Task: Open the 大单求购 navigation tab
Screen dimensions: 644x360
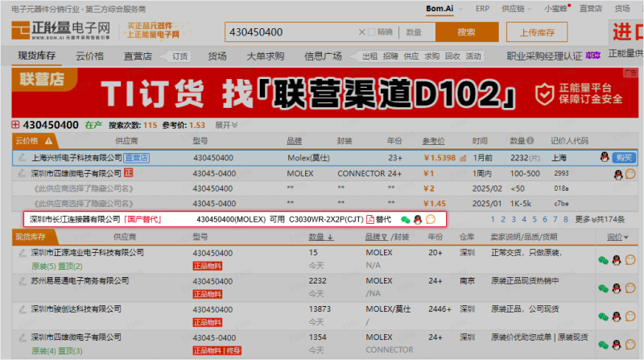Action: [x=265, y=56]
